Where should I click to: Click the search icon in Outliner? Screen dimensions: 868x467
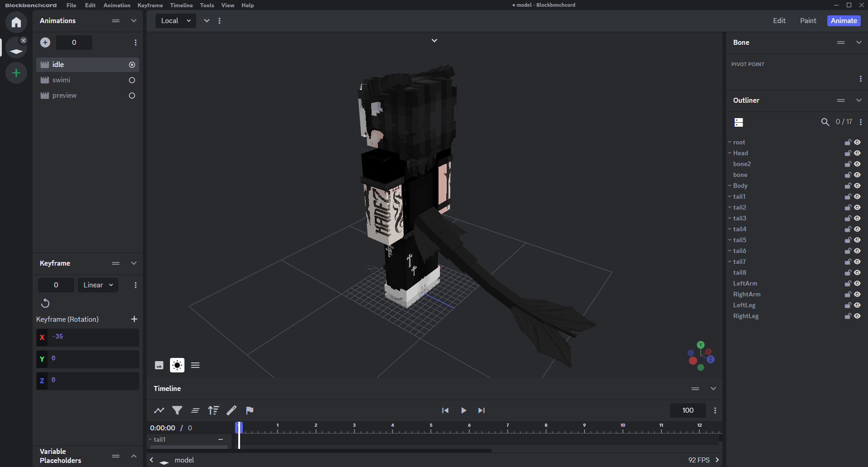click(825, 122)
